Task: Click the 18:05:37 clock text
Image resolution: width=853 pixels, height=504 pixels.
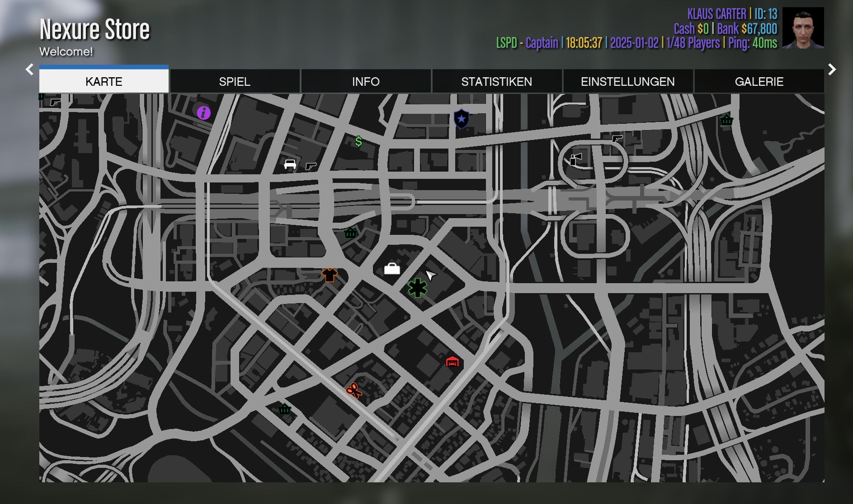Action: [584, 43]
